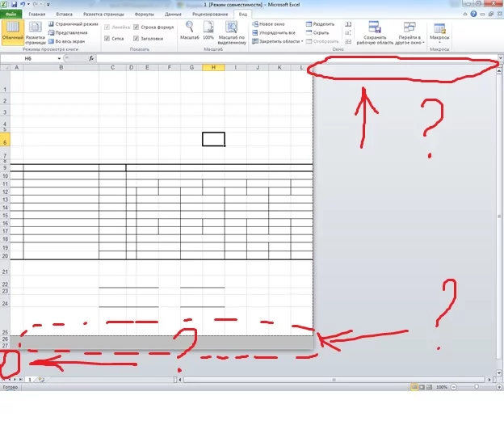This screenshot has height=442, width=504.
Task: Click the Select All corner button
Action: click(5, 68)
